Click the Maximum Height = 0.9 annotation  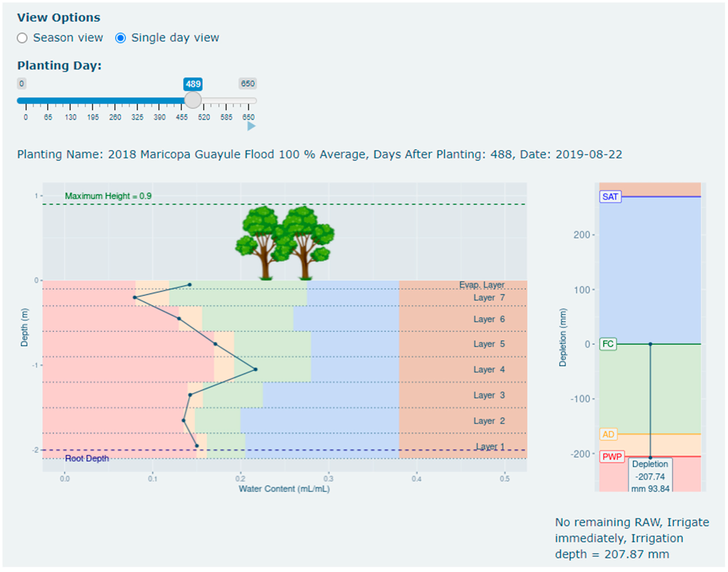(108, 196)
